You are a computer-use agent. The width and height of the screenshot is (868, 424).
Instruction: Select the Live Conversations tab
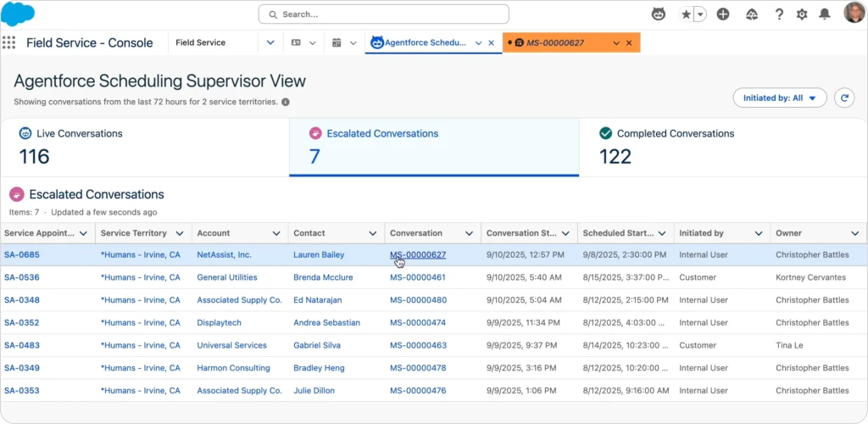click(144, 148)
